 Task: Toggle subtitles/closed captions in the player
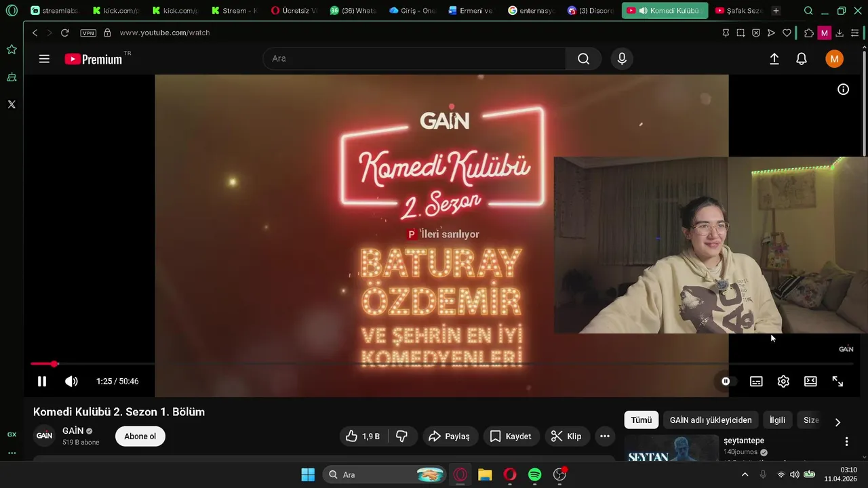[756, 382]
